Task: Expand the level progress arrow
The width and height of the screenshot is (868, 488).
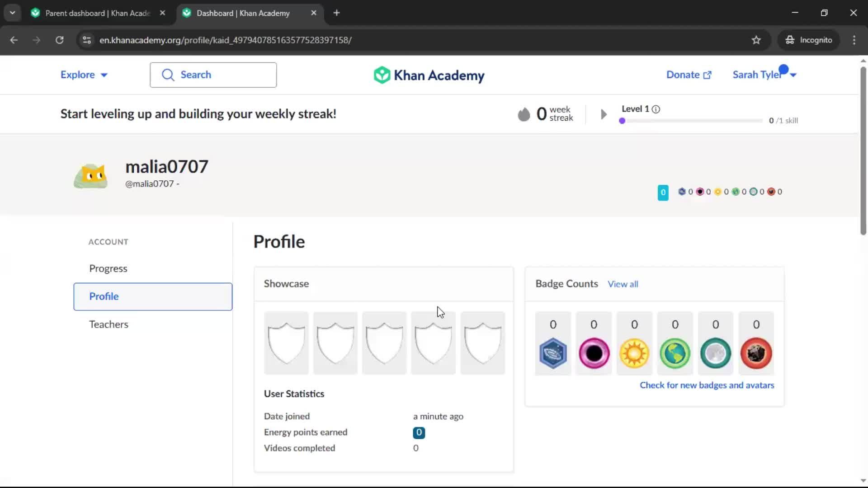Action: point(604,114)
